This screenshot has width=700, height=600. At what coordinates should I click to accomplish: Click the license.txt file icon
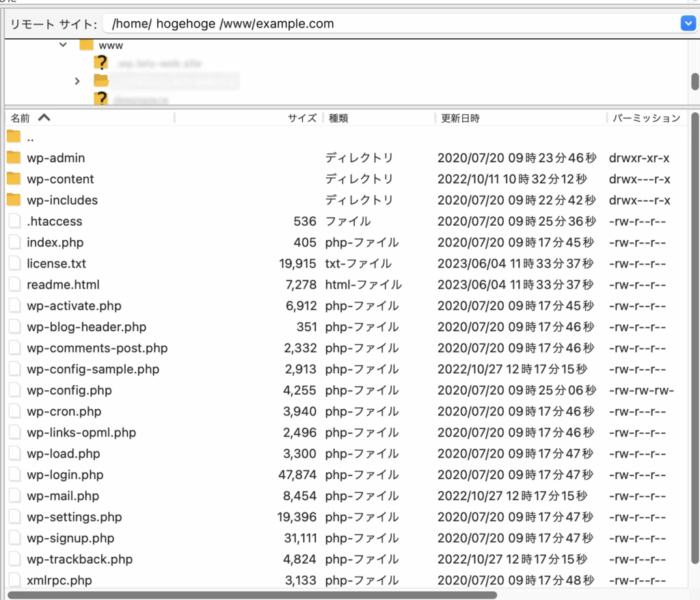pos(15,263)
